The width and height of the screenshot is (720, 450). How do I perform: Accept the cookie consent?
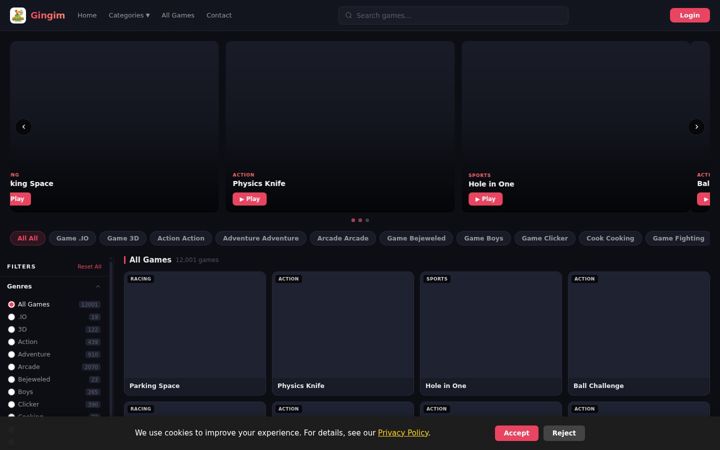516,433
